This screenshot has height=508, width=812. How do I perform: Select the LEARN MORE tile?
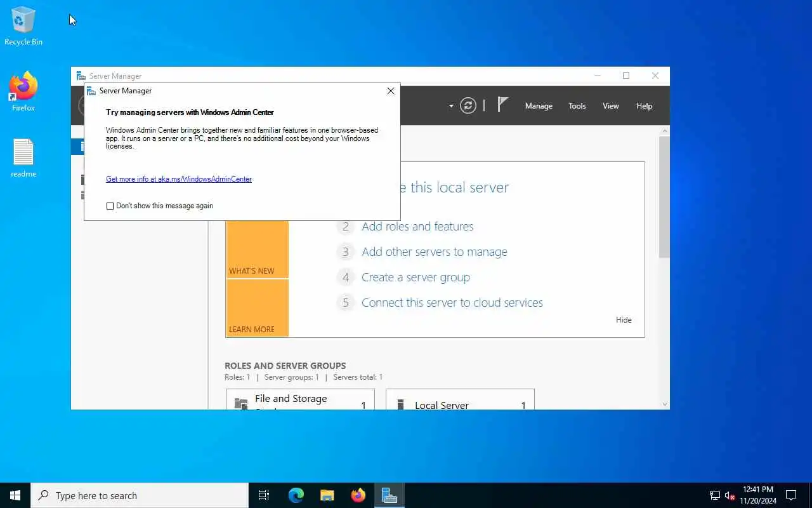tap(257, 308)
